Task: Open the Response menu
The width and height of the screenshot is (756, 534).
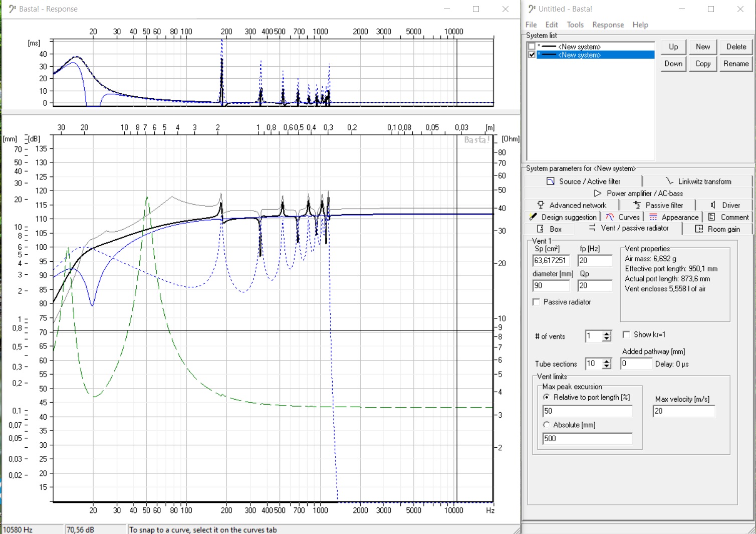Action: tap(608, 25)
